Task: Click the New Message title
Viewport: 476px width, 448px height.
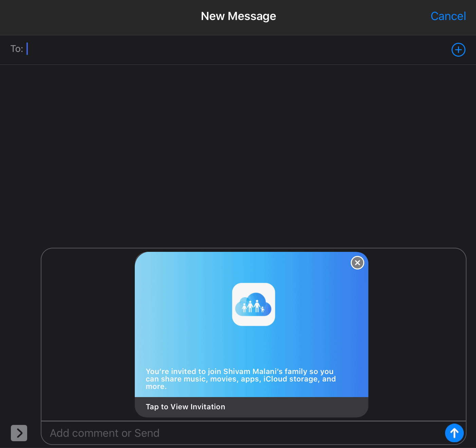Action: click(x=238, y=16)
